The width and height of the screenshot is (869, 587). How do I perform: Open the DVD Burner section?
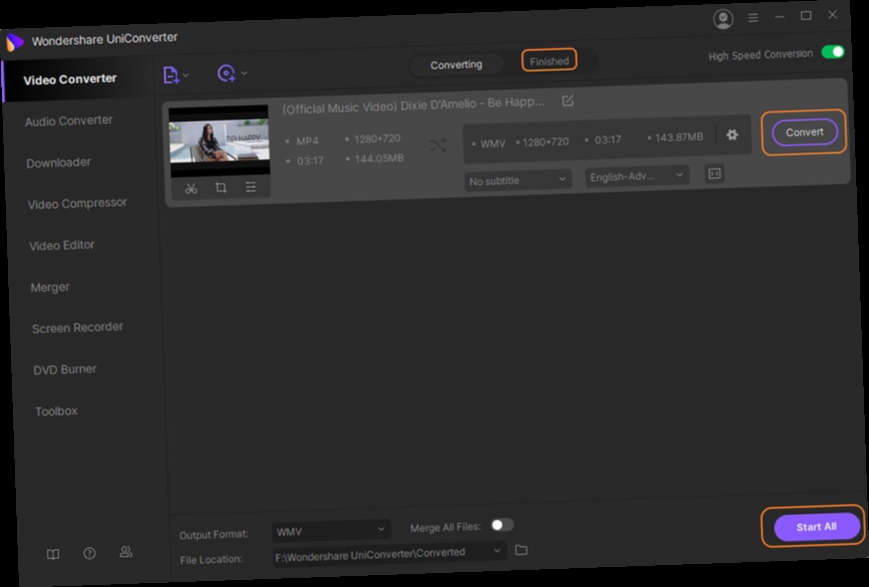pos(65,369)
